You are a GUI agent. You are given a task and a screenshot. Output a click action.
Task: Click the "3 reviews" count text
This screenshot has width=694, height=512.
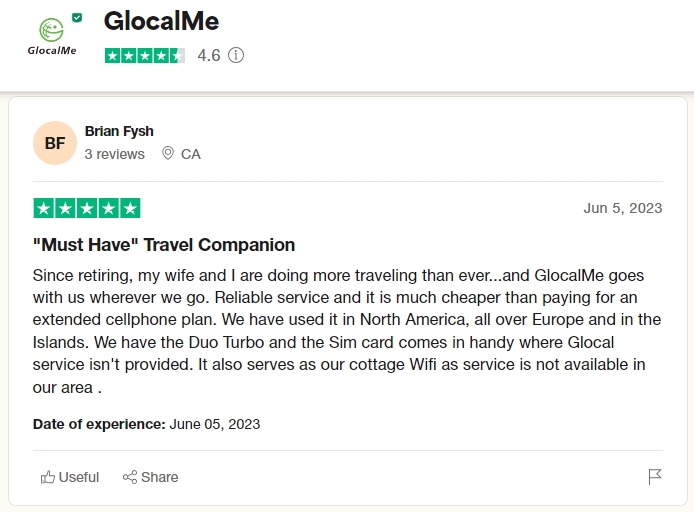pyautogui.click(x=114, y=154)
